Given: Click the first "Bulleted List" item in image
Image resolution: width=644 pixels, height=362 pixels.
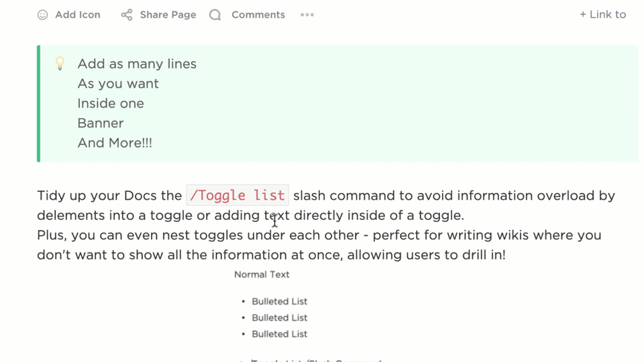Looking at the screenshot, I should pyautogui.click(x=279, y=302).
